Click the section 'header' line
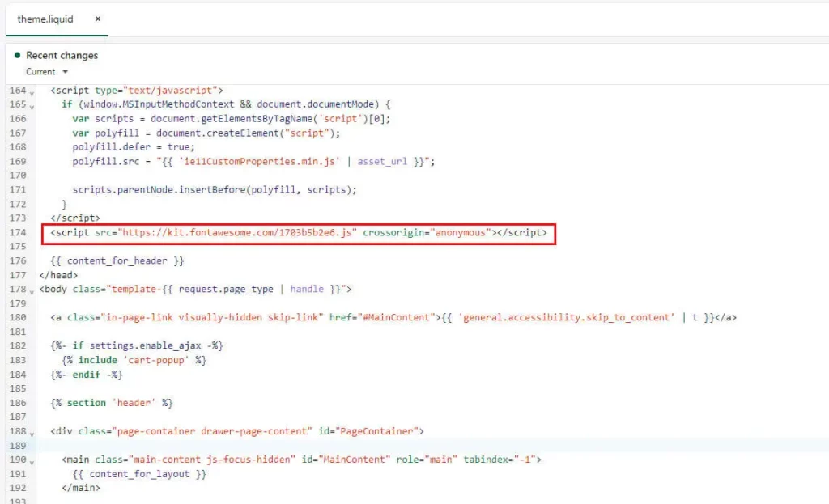 [x=112, y=403]
